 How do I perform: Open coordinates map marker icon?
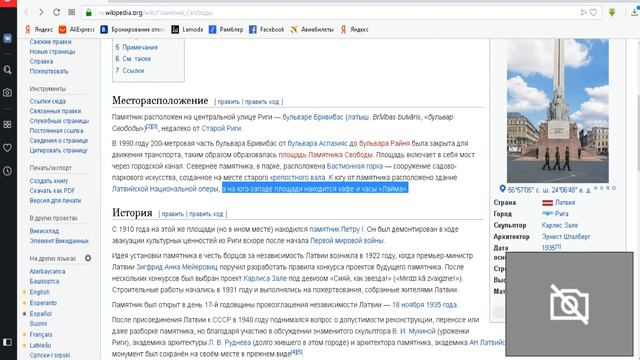502,189
